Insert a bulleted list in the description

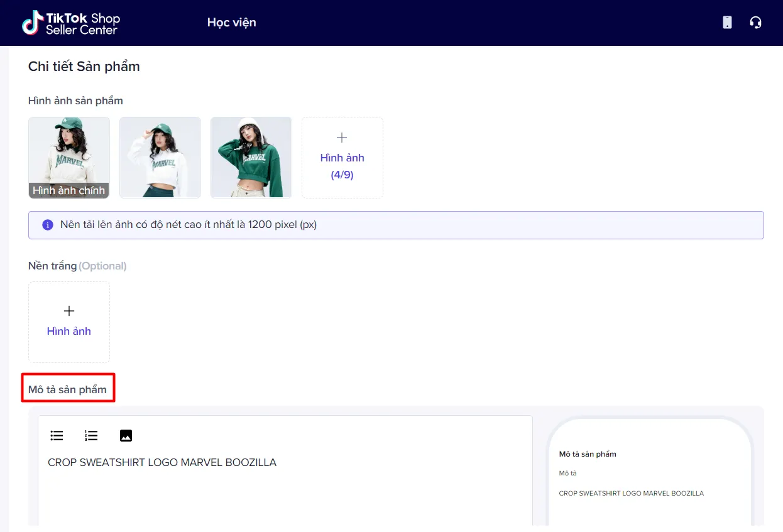[x=57, y=435]
